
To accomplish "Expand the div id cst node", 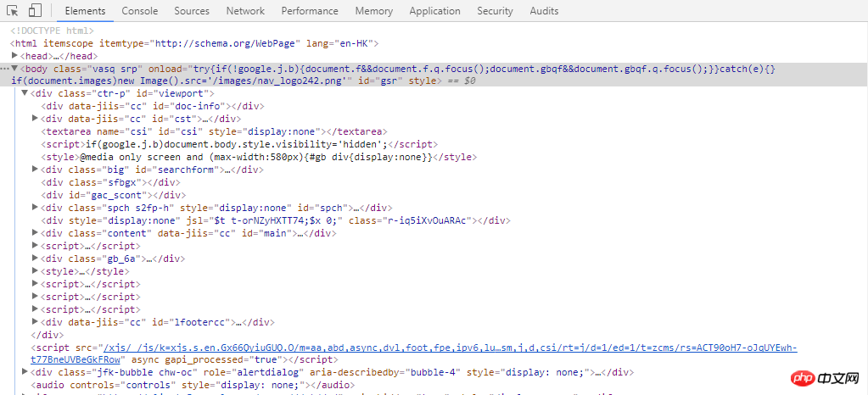I will [x=36, y=118].
